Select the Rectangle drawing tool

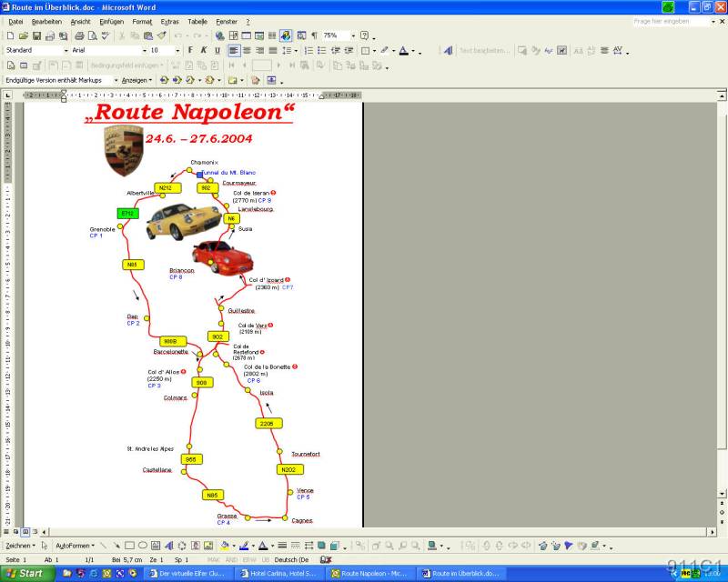point(129,546)
